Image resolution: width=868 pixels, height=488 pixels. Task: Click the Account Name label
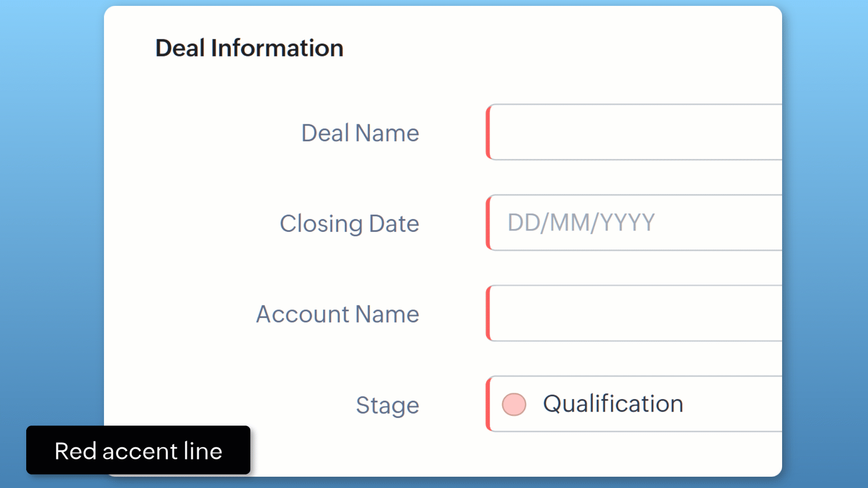tap(337, 314)
